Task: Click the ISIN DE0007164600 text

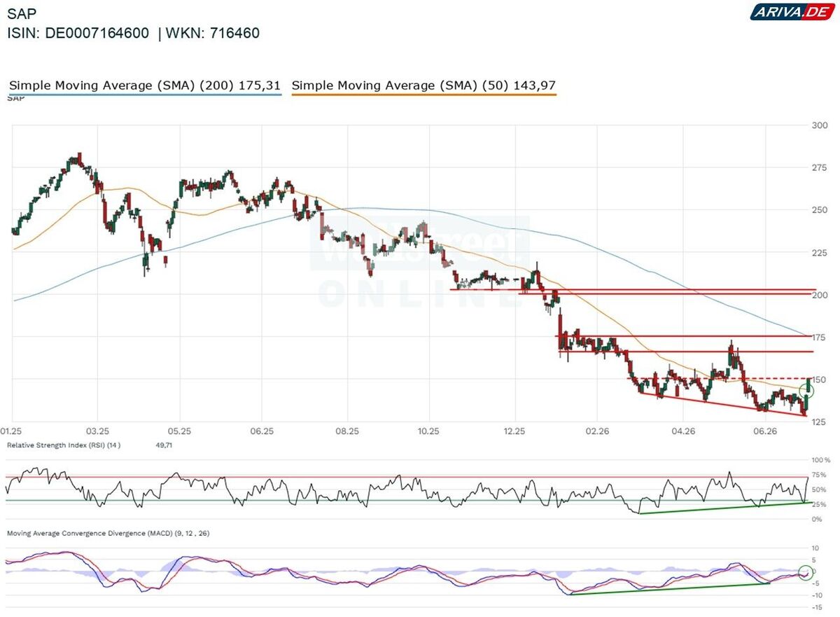Action: point(78,33)
